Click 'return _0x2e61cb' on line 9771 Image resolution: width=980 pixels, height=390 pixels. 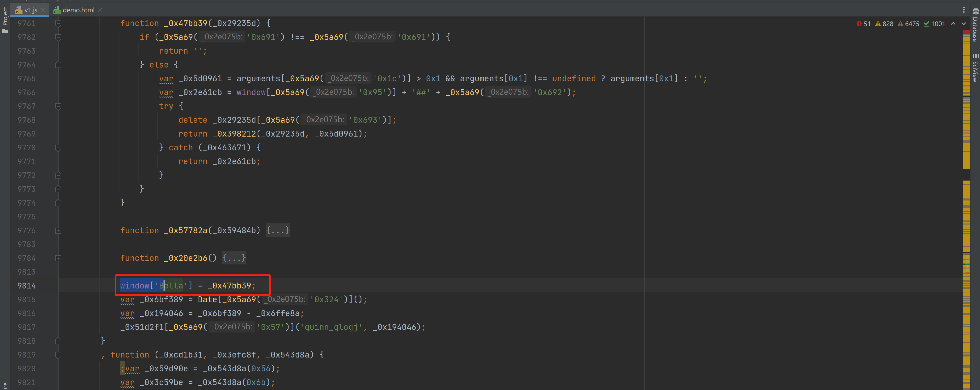click(x=217, y=161)
